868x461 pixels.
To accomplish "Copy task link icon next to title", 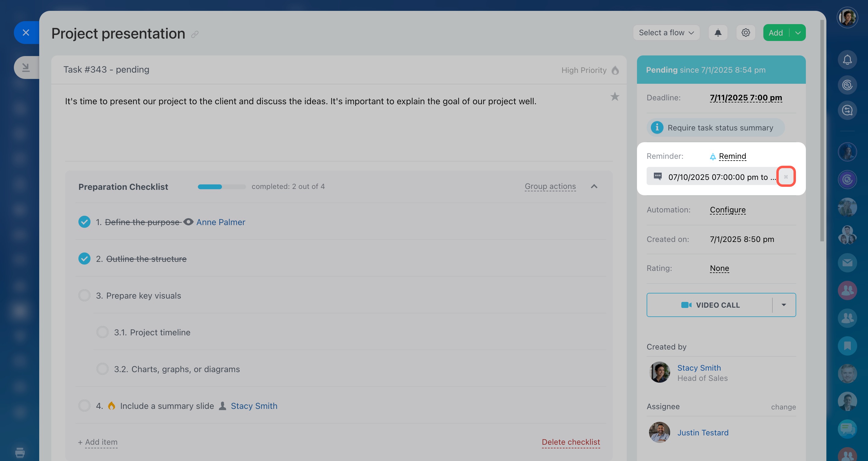I will [x=195, y=34].
